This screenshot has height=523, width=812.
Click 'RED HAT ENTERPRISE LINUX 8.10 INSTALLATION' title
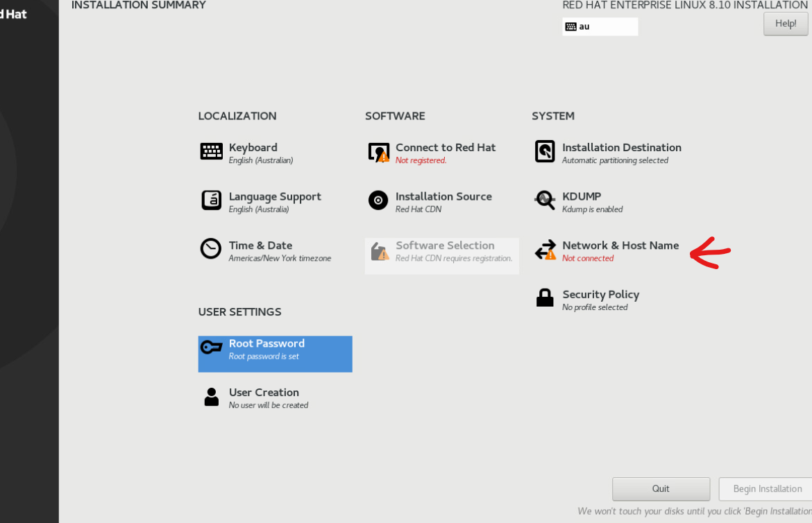coord(685,5)
